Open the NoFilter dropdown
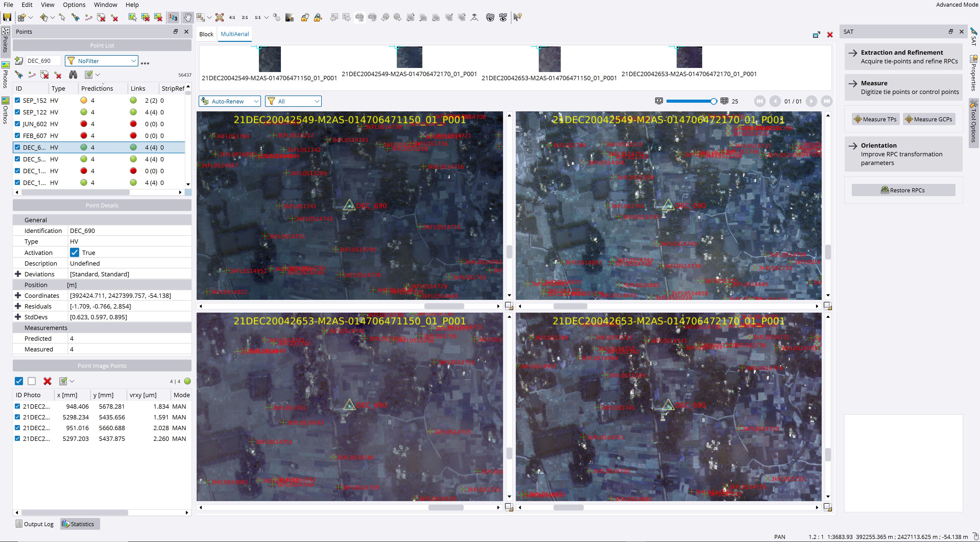The height and width of the screenshot is (542, 980). tap(102, 61)
